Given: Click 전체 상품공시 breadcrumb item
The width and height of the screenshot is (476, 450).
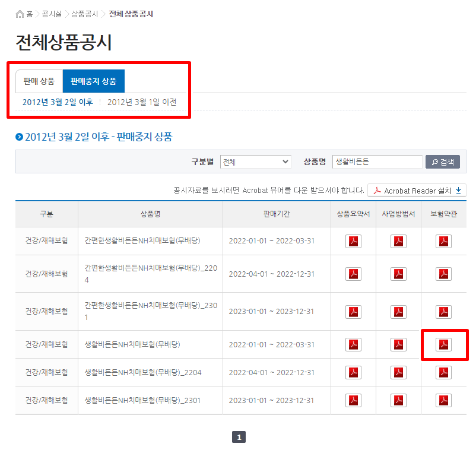Looking at the screenshot, I should point(131,14).
